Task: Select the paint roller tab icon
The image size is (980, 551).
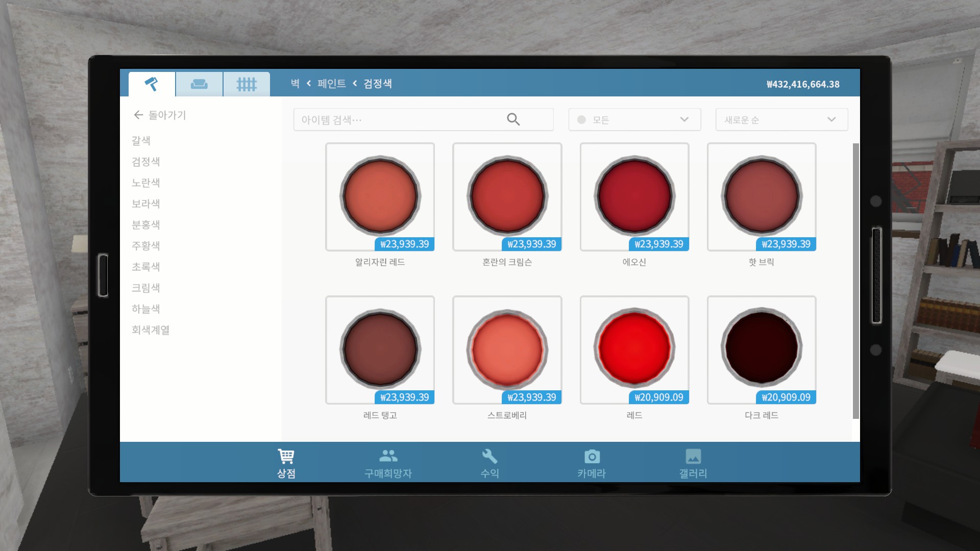Action: [152, 84]
